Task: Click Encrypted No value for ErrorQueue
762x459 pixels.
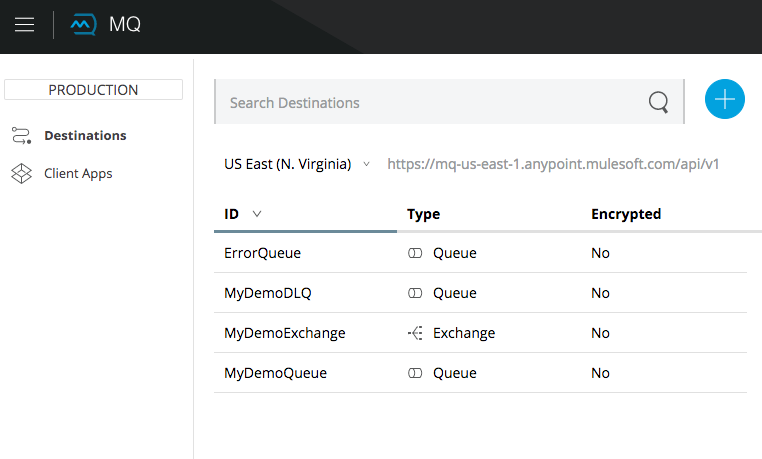Action: coord(600,253)
